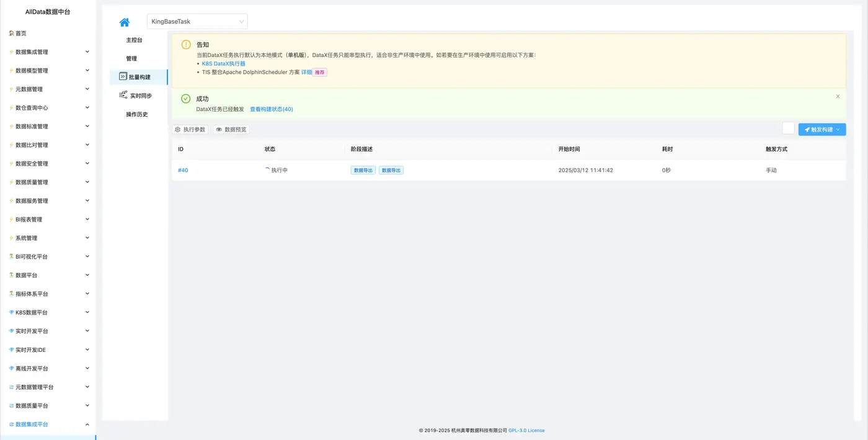This screenshot has height=440, width=868.
Task: Expand the 系统管理 menu
Action: click(x=87, y=238)
